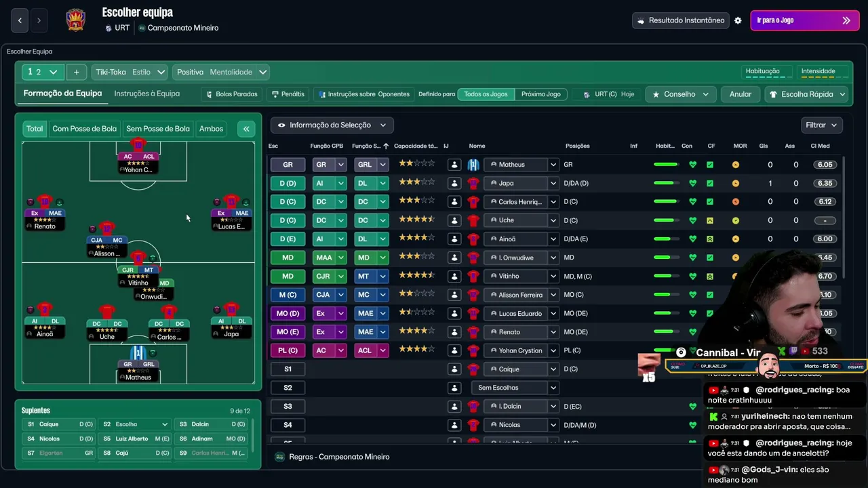Viewport: 868px width, 488px height.
Task: Open player info icon in Vitinho row
Action: click(454, 276)
